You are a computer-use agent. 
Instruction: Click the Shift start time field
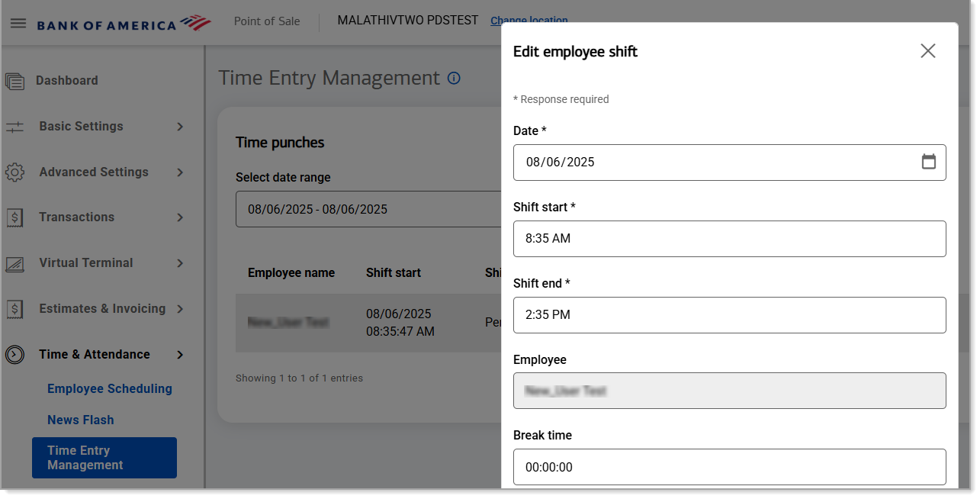(729, 239)
